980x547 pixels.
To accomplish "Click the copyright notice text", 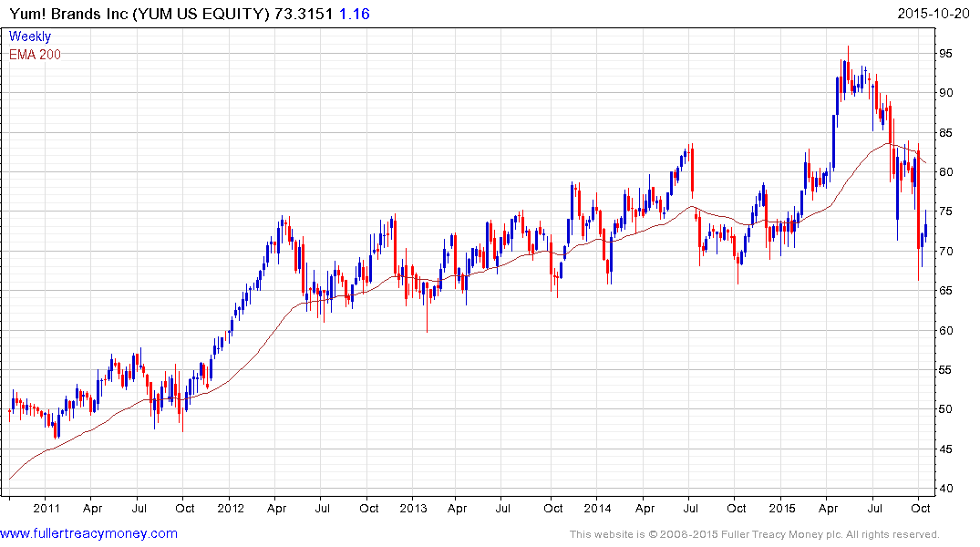I will tap(755, 534).
